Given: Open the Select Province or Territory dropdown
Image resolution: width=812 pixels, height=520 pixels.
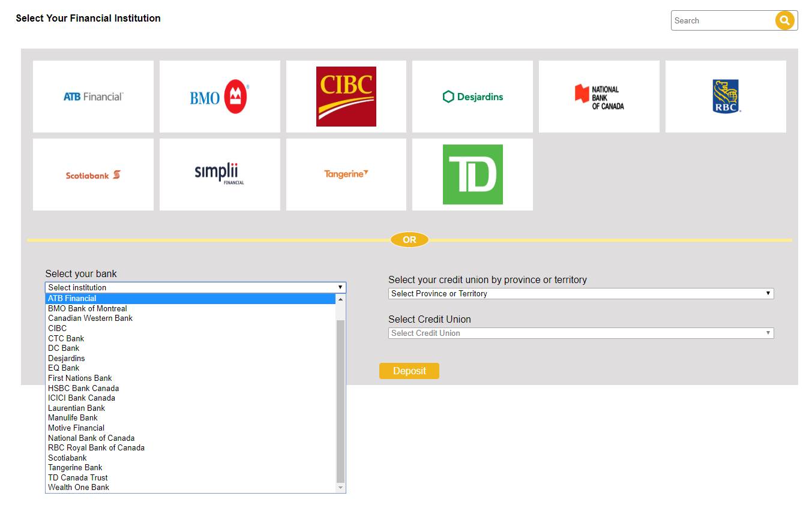Looking at the screenshot, I should [x=581, y=293].
